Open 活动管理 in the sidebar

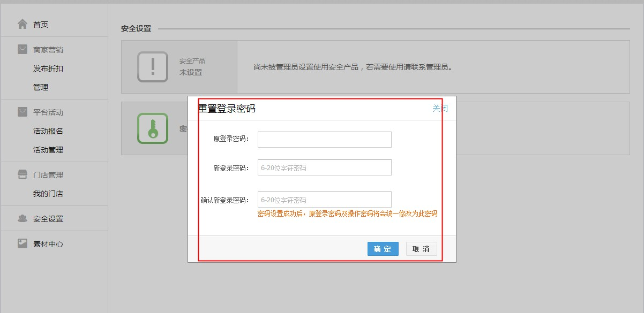tap(48, 150)
